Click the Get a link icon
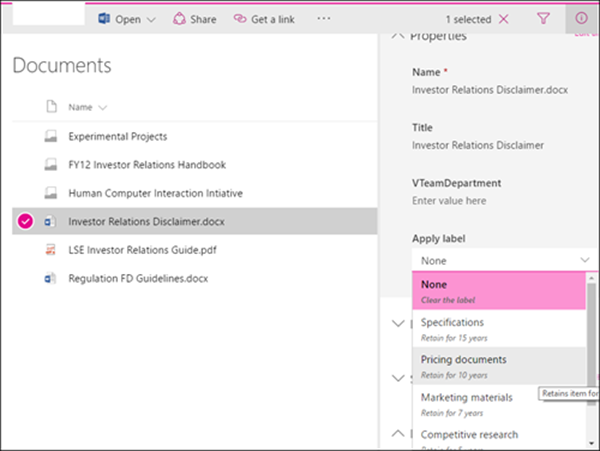Screen dimensions: 600x451 click(240, 19)
